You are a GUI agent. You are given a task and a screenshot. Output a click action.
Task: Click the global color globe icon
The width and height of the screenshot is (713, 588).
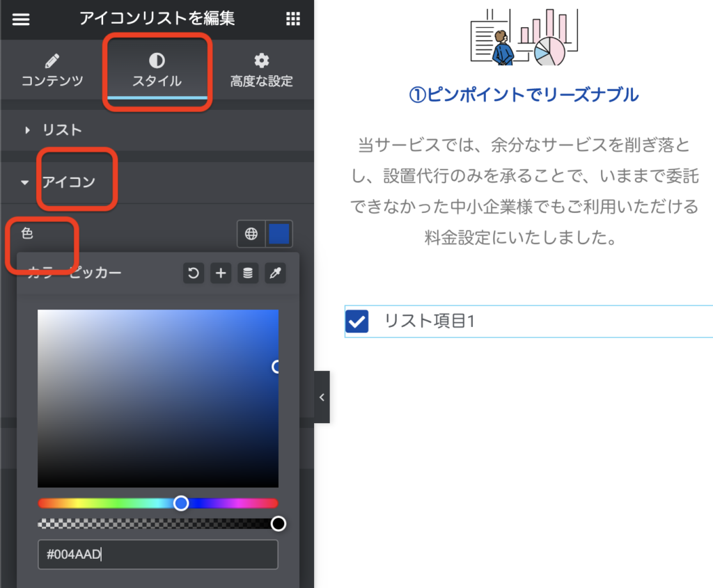pos(251,234)
